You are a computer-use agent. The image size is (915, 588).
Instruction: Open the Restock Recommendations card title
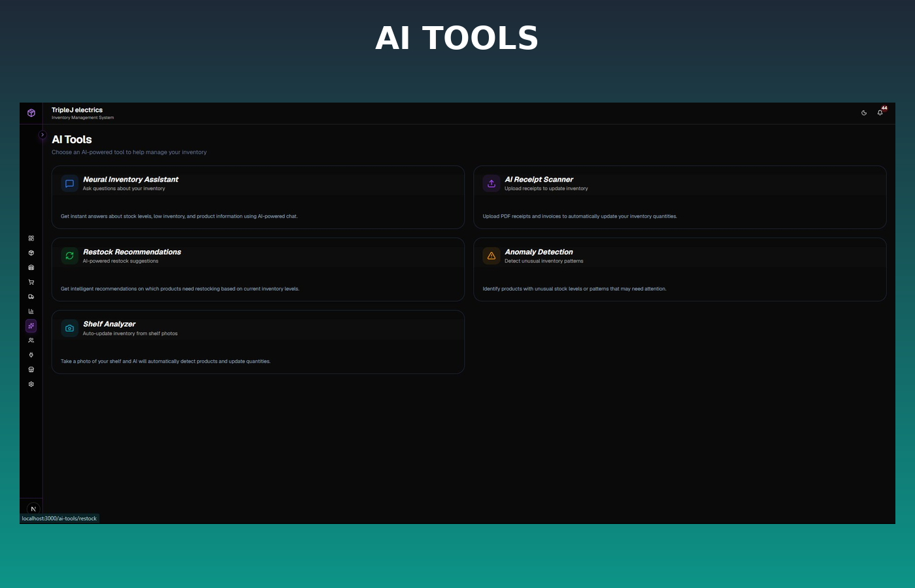[132, 252]
